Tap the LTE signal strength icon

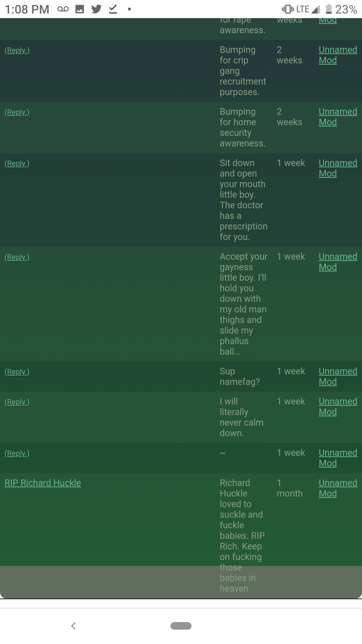pos(316,9)
